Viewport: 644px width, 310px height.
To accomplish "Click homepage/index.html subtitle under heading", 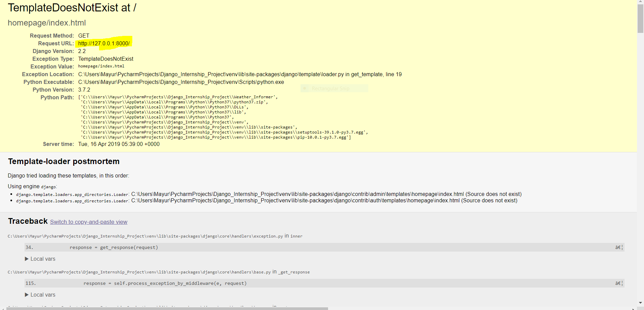I will point(47,23).
